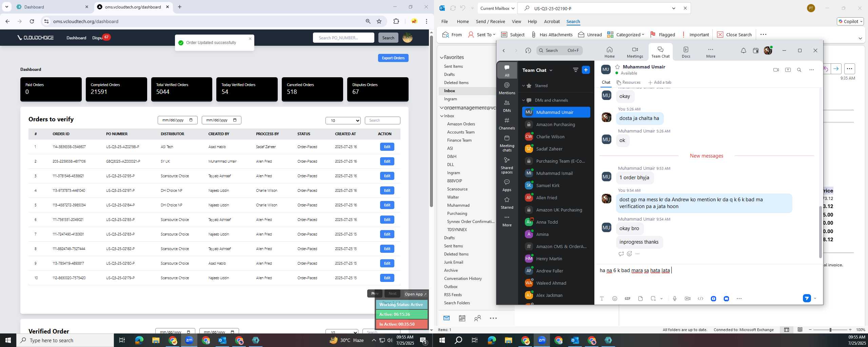Image resolution: width=868 pixels, height=347 pixels.
Task: Collapse the Starred section in Zoom chat
Action: (x=523, y=86)
